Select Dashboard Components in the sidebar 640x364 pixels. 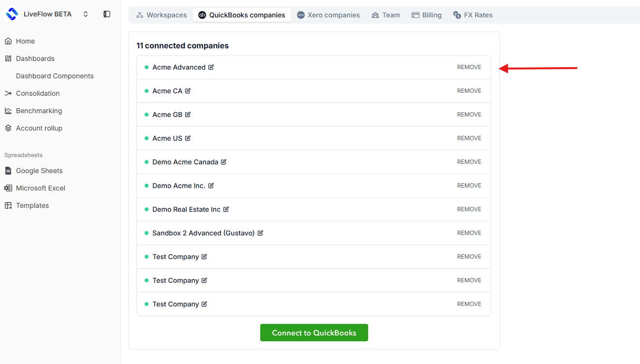pos(55,76)
